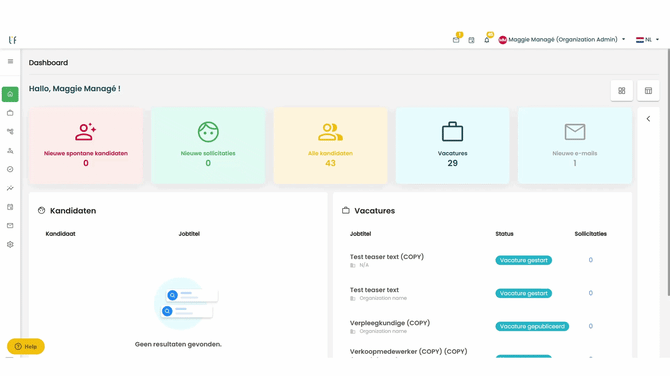Viewport: 670px width, 376px height.
Task: Open the settings gear sidebar icon
Action: coord(10,244)
